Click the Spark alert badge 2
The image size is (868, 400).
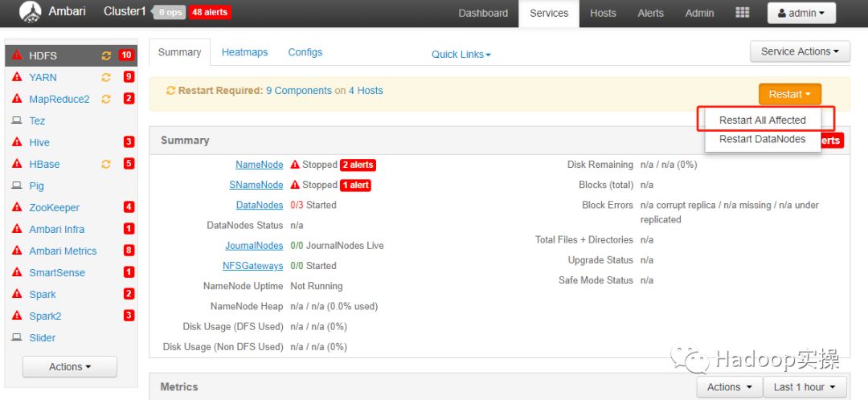[x=129, y=294]
